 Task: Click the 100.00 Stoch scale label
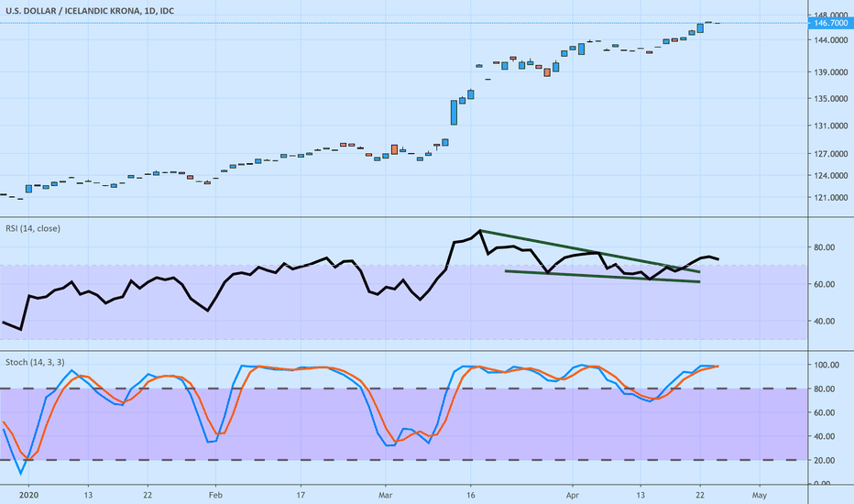coord(827,365)
